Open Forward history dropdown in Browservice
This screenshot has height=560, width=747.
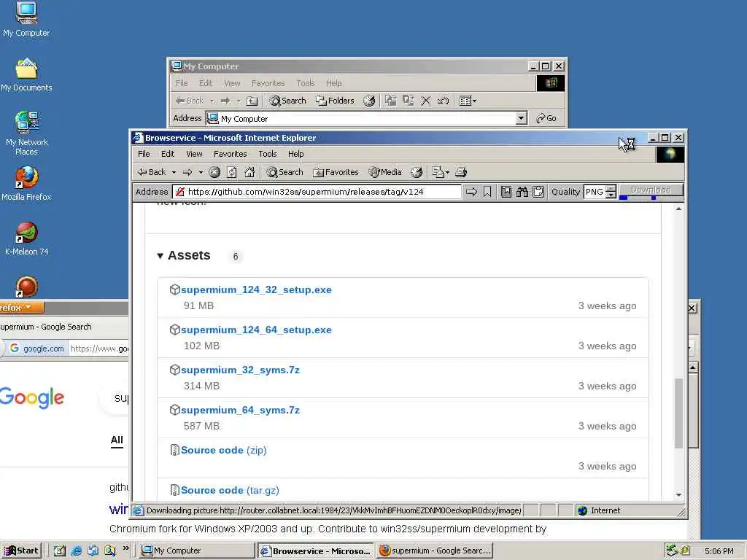[x=201, y=172]
